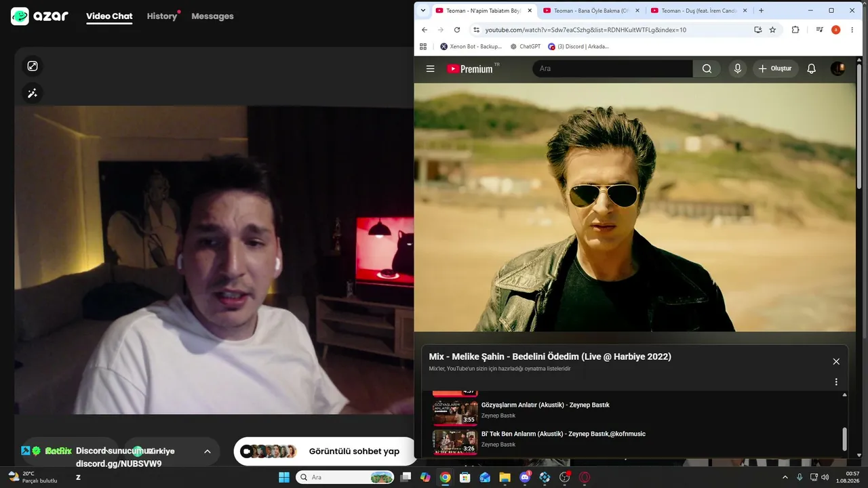
Task: Open the Chrome three-dot menu
Action: (x=852, y=30)
